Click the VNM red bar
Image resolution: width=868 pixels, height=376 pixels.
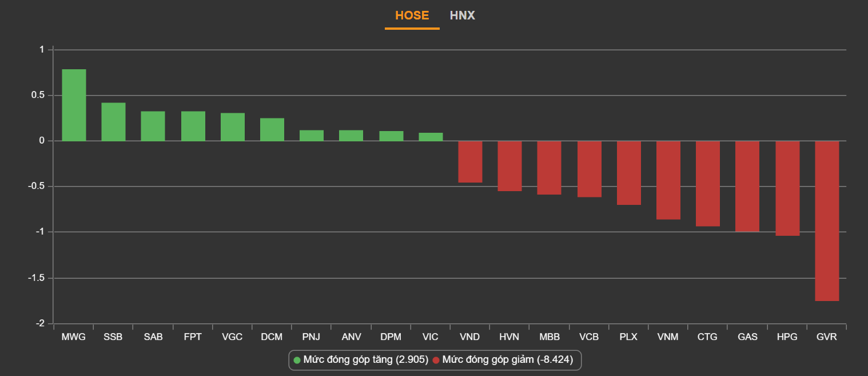[x=668, y=180]
